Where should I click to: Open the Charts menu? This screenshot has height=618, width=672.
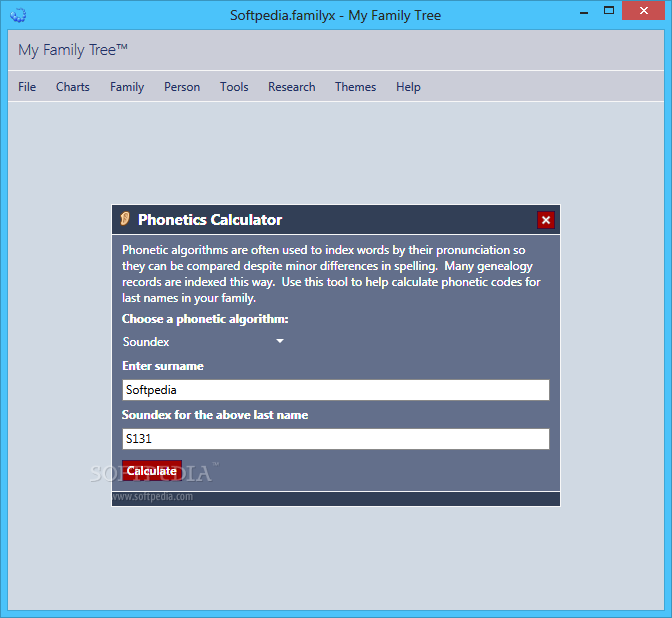(x=73, y=87)
